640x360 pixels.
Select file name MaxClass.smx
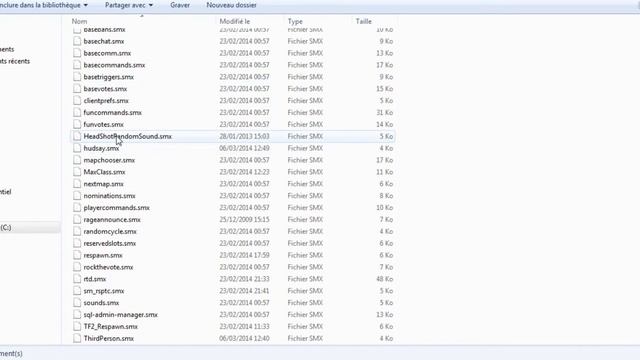104,172
